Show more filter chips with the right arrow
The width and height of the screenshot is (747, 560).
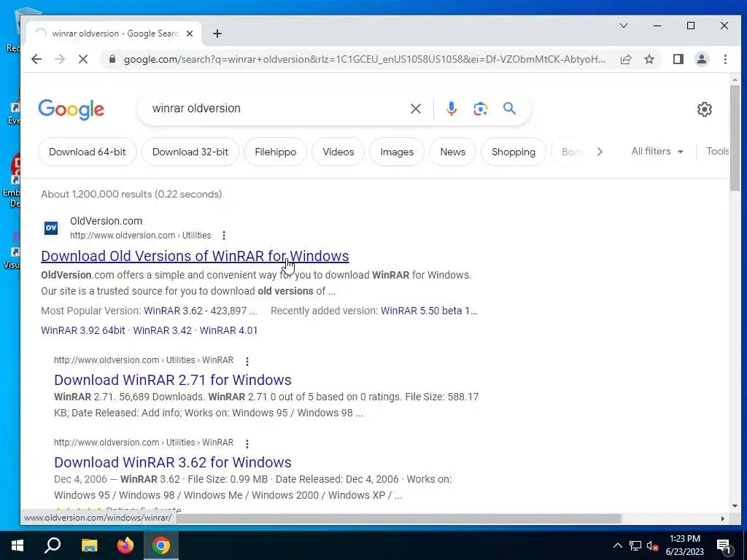[600, 152]
